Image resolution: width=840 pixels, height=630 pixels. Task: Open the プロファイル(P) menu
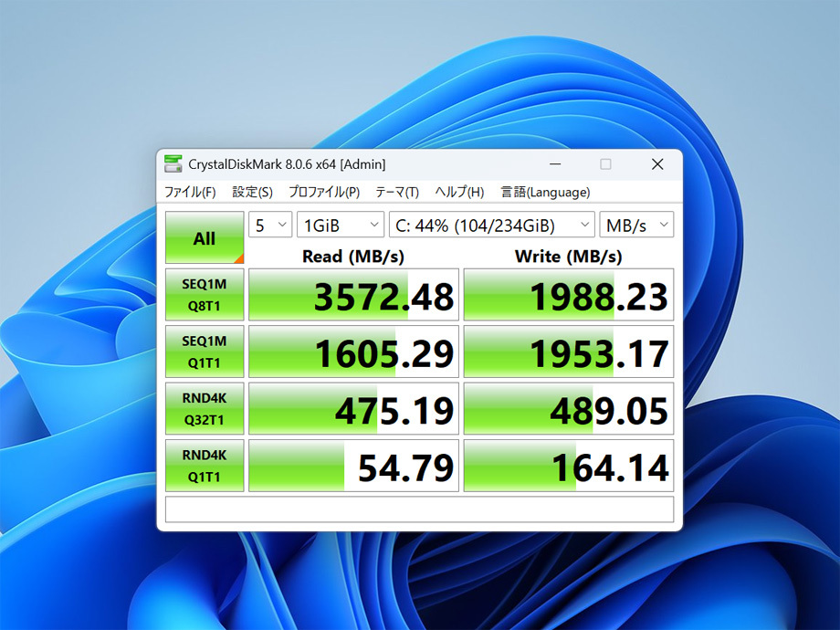pyautogui.click(x=324, y=192)
